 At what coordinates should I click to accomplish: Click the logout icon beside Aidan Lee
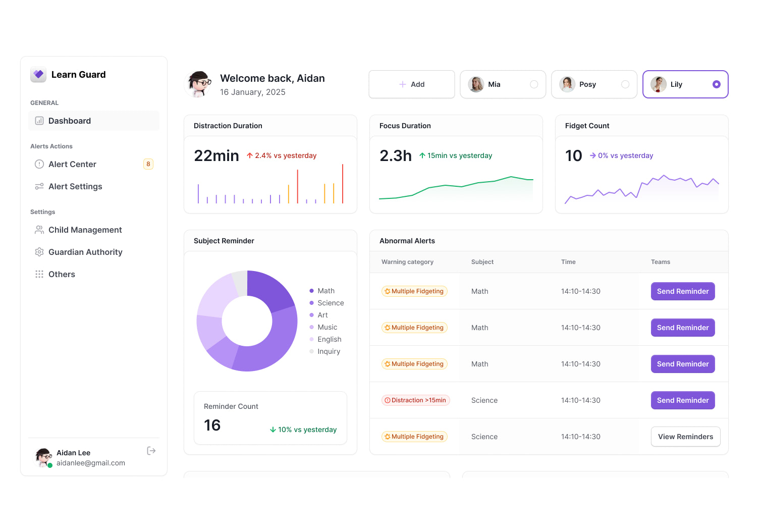(151, 451)
